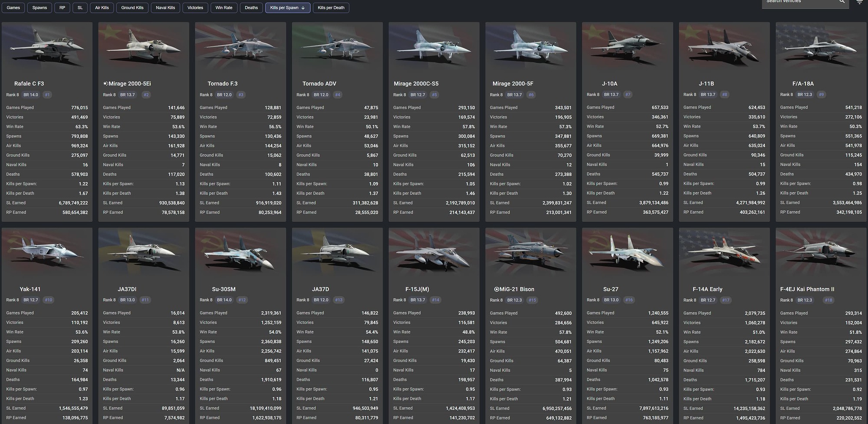
Task: Click the Search vehicles input field
Action: (x=803, y=2)
